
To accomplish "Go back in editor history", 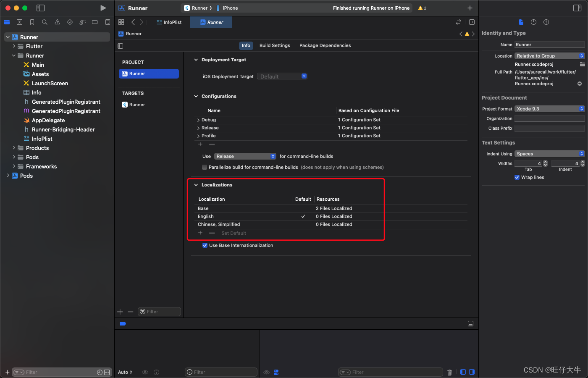I will tap(133, 22).
